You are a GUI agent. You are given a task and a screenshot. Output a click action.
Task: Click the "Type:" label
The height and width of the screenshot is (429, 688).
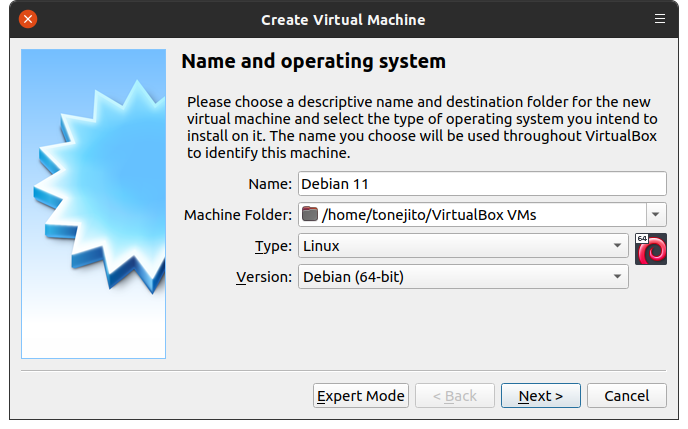tap(273, 246)
